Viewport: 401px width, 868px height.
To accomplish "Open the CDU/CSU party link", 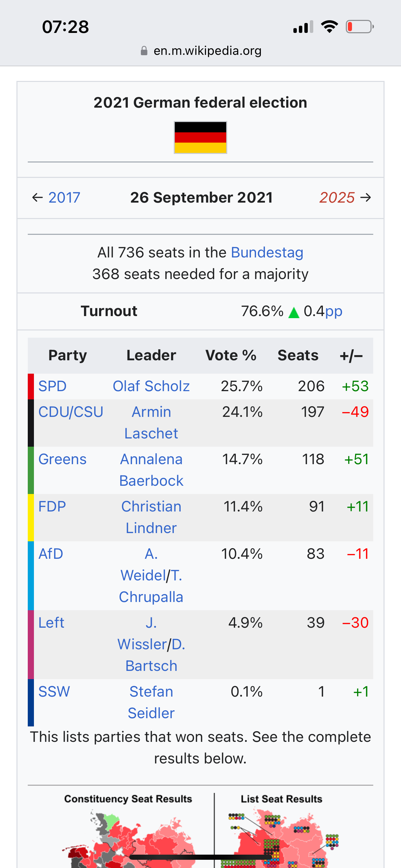I will click(71, 412).
